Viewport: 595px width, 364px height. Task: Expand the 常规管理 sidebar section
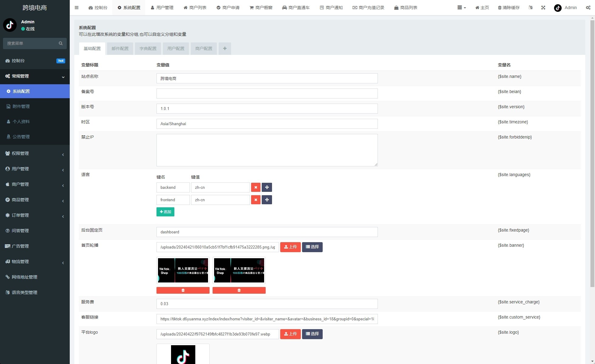(35, 75)
